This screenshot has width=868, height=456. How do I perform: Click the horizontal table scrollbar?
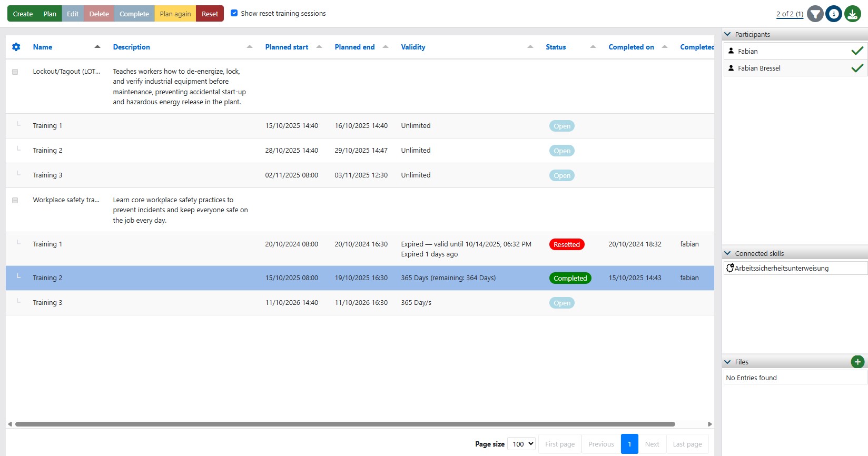345,424
